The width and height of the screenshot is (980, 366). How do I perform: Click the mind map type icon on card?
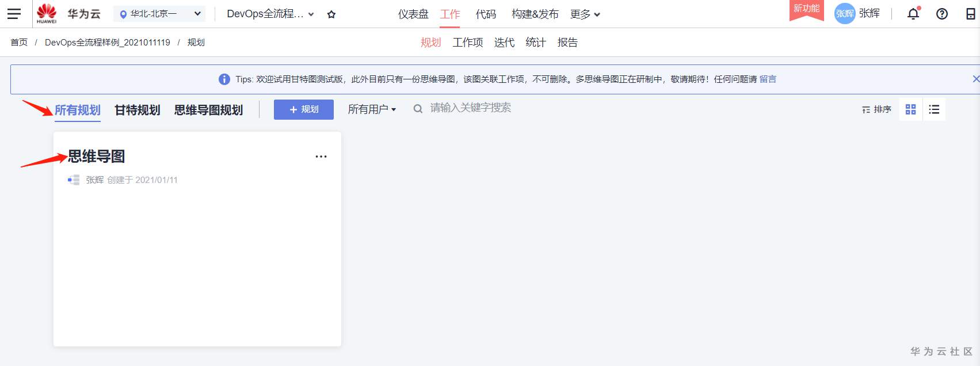[74, 180]
